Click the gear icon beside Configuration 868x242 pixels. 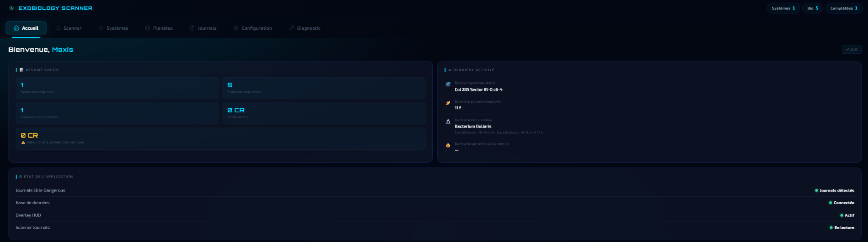(236, 28)
